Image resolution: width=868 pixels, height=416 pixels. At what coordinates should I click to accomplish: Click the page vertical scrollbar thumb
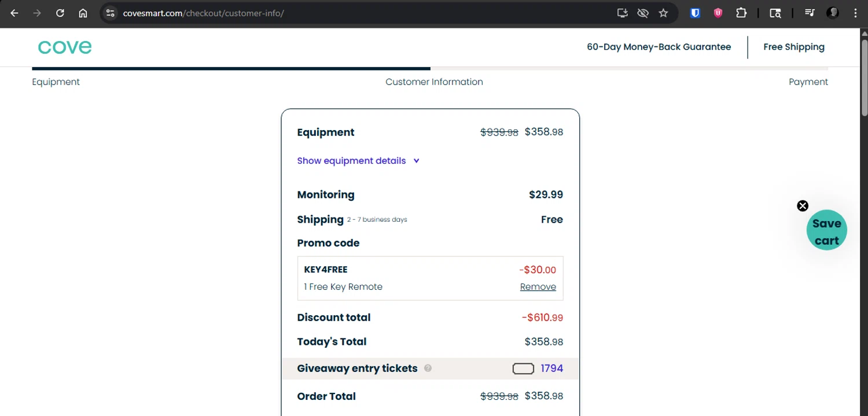[865, 75]
